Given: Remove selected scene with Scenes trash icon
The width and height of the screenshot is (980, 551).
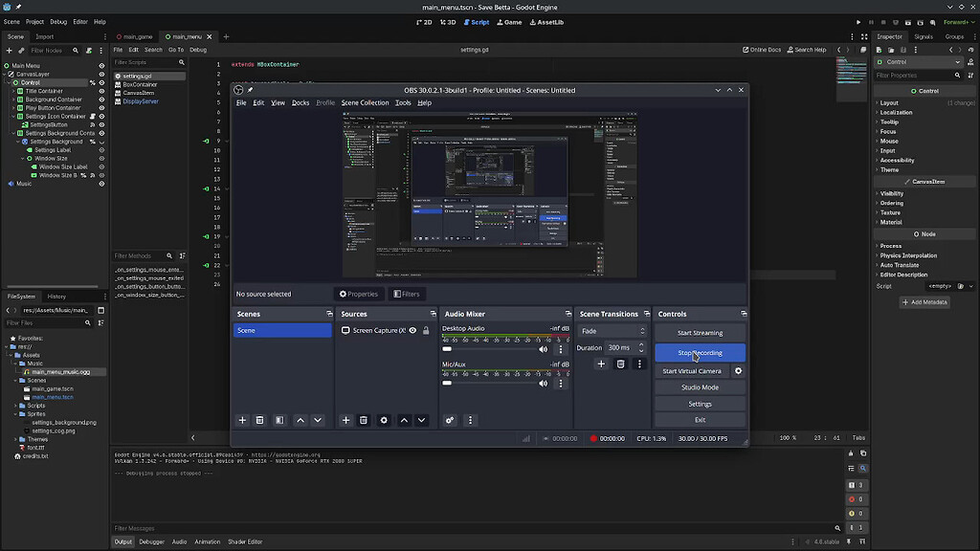Looking at the screenshot, I should pyautogui.click(x=260, y=421).
